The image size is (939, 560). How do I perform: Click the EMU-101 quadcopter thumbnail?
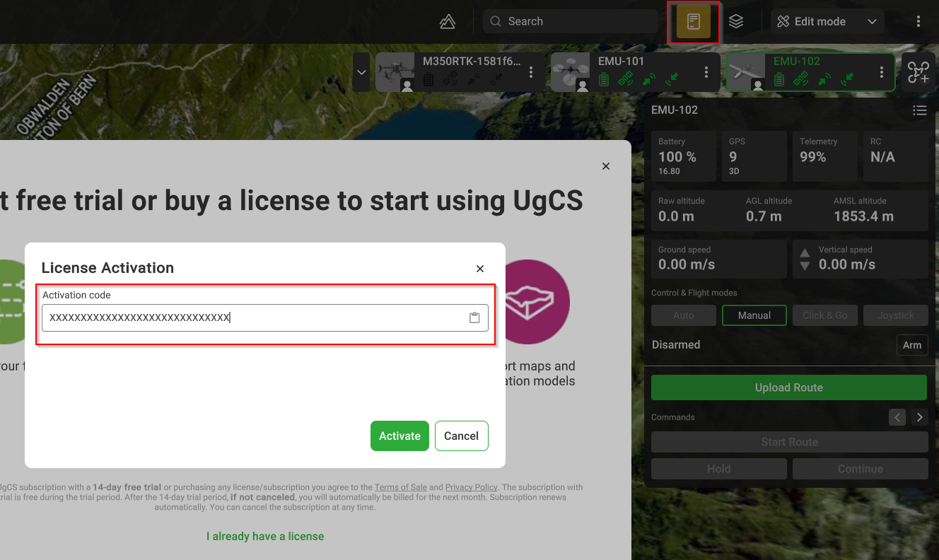pyautogui.click(x=570, y=72)
